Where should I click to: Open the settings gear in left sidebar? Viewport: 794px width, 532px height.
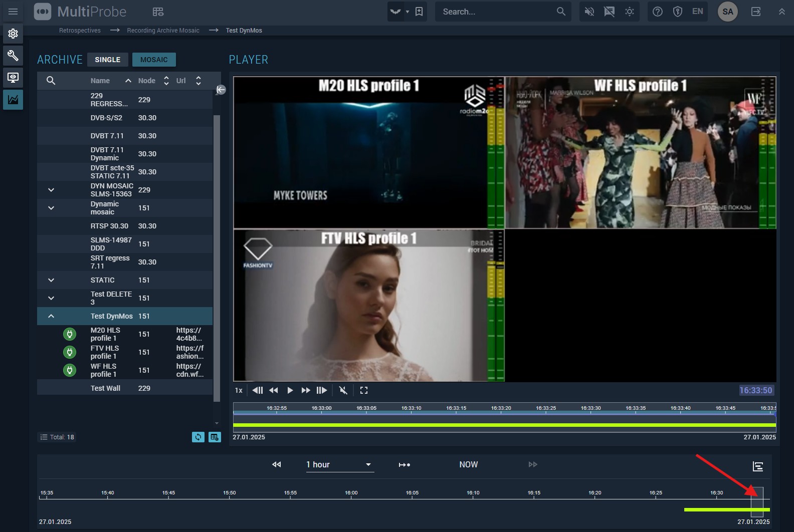point(13,34)
